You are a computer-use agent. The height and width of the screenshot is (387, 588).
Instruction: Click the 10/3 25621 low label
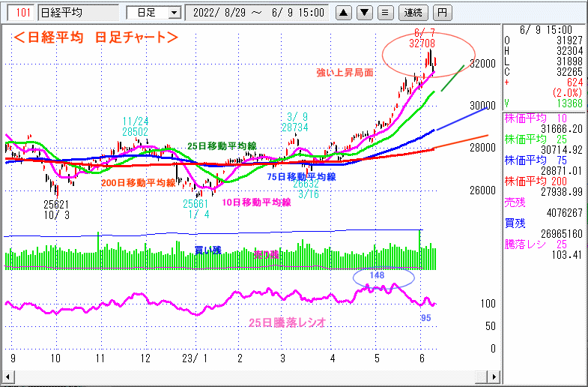(56, 209)
